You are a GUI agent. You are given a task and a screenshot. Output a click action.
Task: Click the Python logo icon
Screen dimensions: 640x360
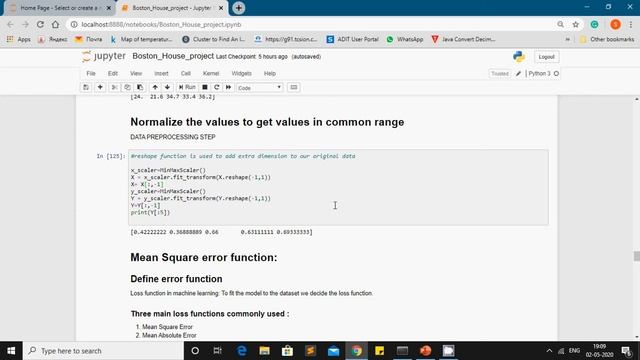[x=519, y=56]
